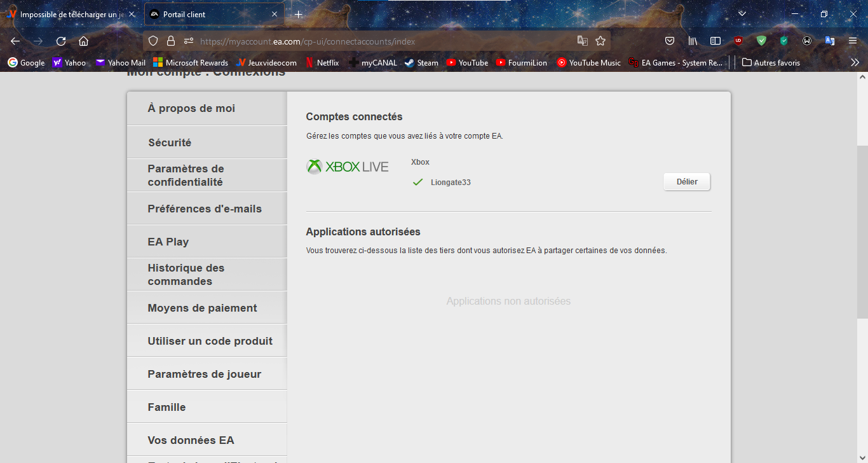868x463 pixels.
Task: Open Historique des commandes
Action: (x=207, y=275)
